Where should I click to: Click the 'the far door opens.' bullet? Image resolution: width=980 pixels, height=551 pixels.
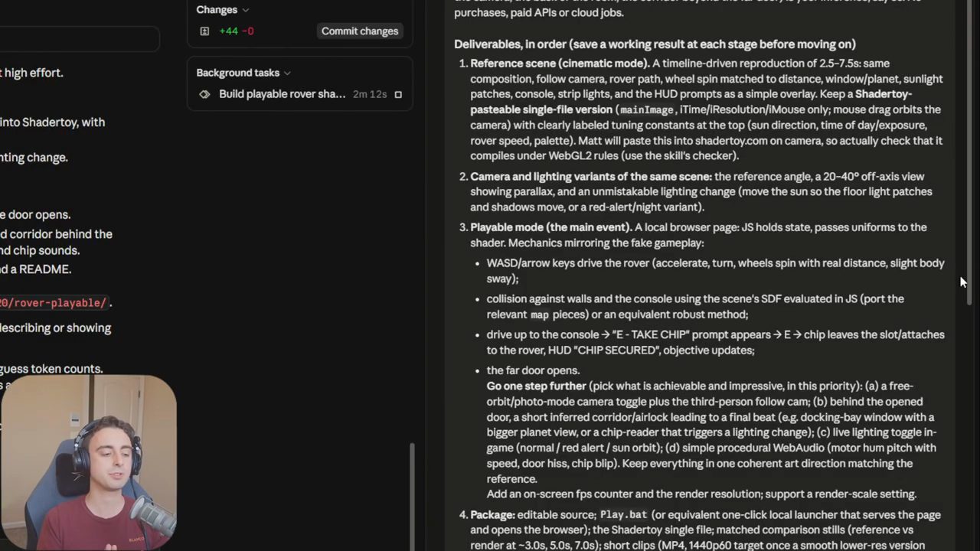(533, 370)
